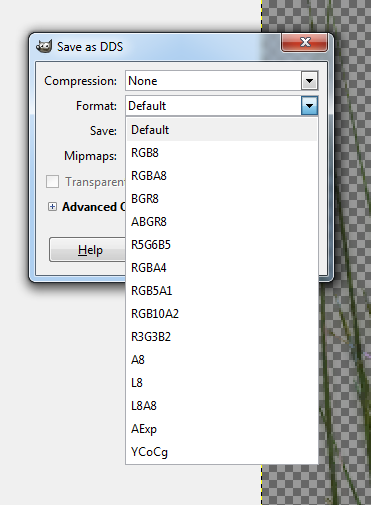
Task: Pick ABGR8 from the format list
Action: [222, 222]
